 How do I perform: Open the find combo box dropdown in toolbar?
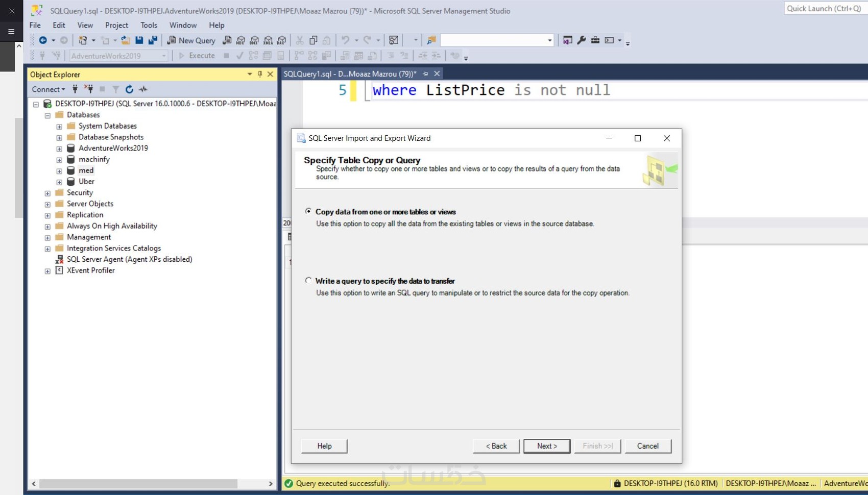coord(550,40)
